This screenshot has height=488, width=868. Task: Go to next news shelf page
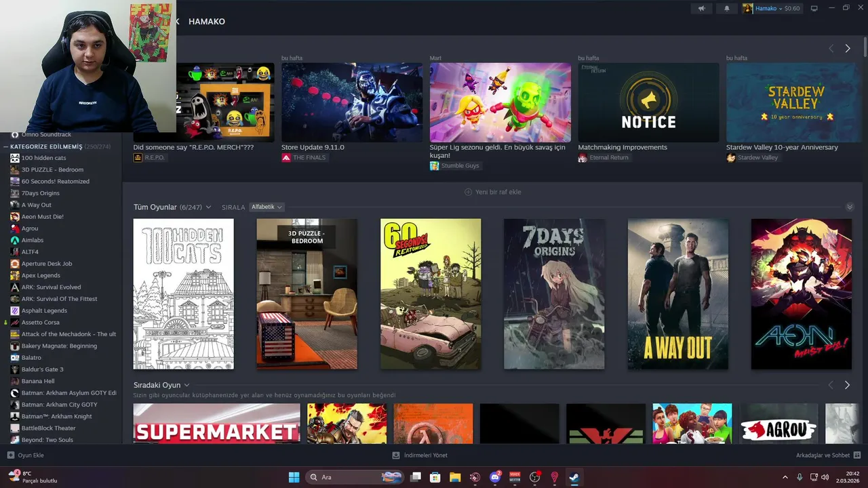coord(848,48)
